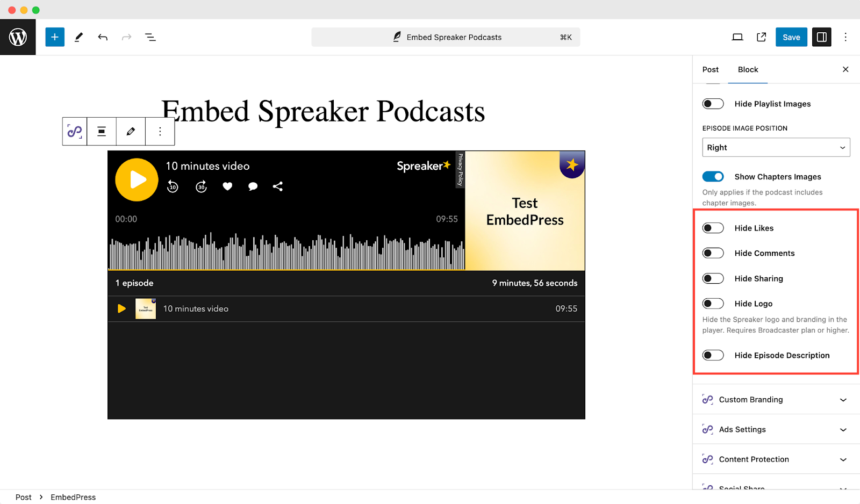Click the Redo arrow
The height and width of the screenshot is (504, 860).
(126, 37)
